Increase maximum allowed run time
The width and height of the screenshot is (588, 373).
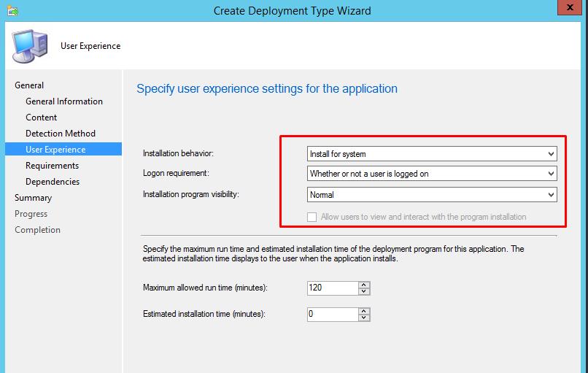pyautogui.click(x=364, y=285)
